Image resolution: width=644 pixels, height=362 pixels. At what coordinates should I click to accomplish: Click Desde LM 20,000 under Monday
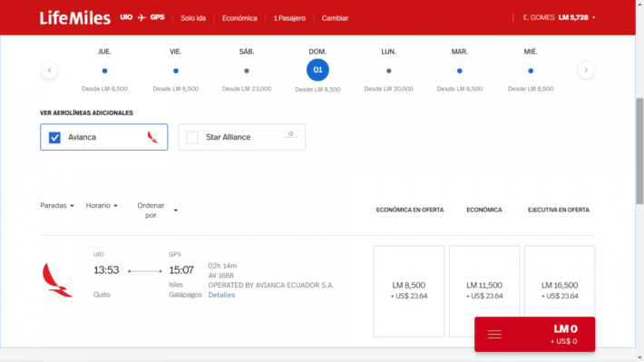pos(388,89)
